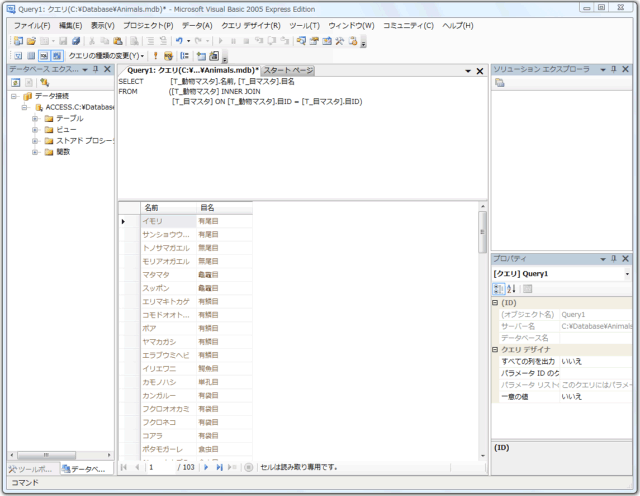Expand the ストアド プロシージャ folder node
The width and height of the screenshot is (640, 496).
(x=35, y=141)
